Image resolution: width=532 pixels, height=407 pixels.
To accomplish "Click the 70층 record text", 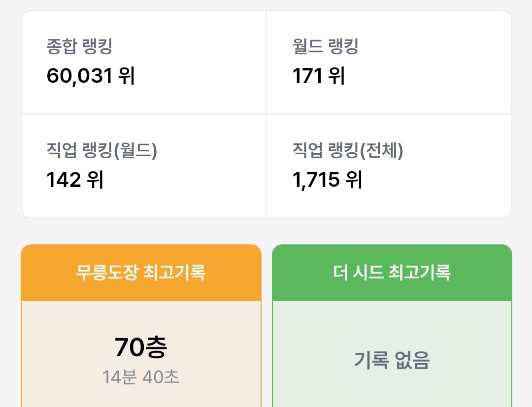I will pos(141,347).
